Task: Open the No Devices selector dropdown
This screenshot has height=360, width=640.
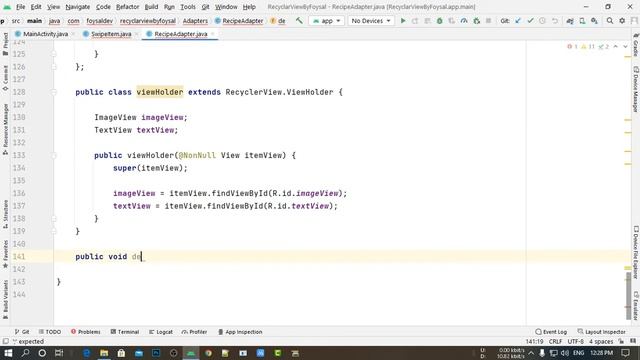Action: [x=371, y=20]
